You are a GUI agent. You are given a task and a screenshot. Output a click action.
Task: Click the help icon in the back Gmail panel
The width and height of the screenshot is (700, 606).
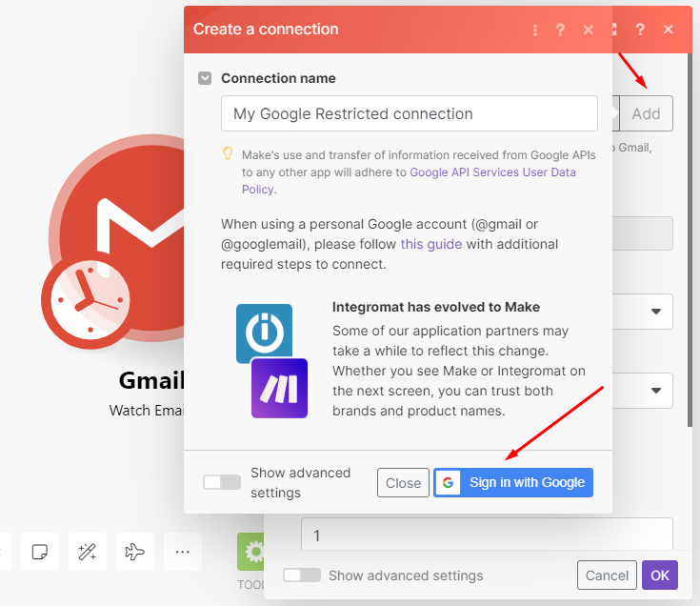[640, 30]
